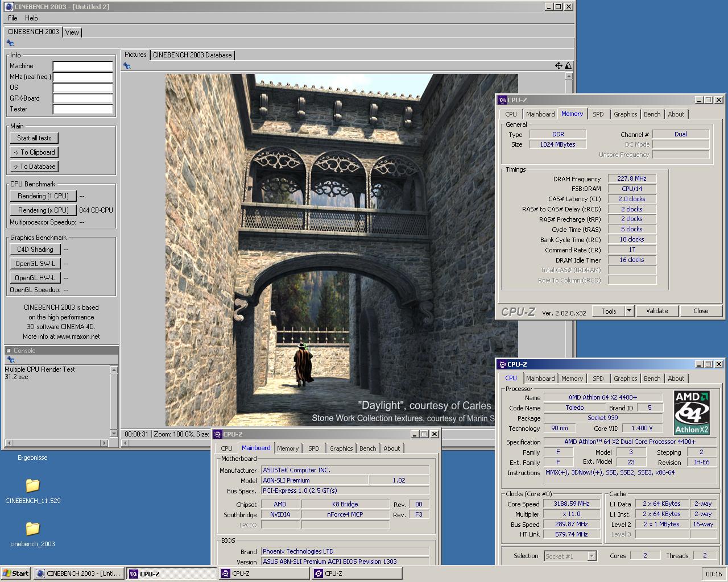The image size is (728, 582).
Task: Open the Socket #1 selection dropdown
Action: [x=591, y=556]
